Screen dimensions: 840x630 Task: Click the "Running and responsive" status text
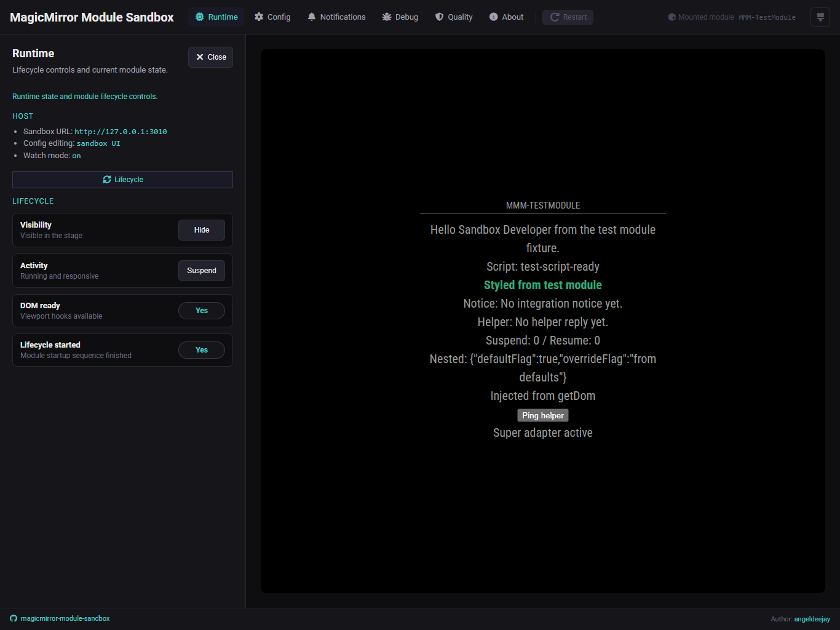(59, 276)
